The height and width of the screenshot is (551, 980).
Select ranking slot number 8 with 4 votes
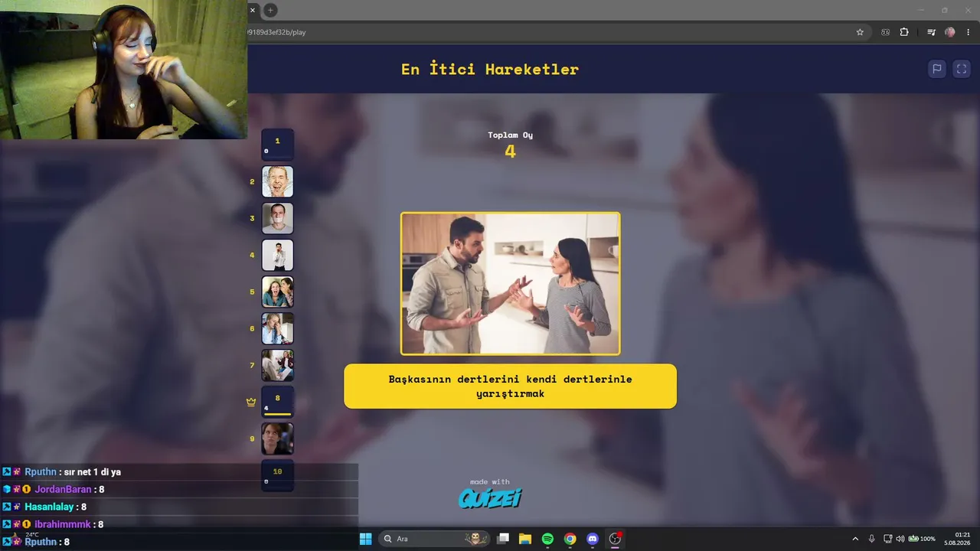coord(277,402)
